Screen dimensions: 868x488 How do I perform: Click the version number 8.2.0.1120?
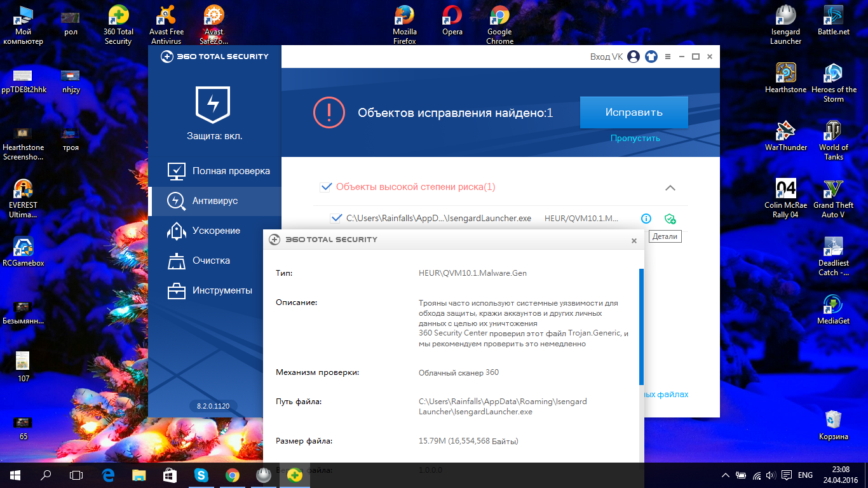tap(213, 405)
